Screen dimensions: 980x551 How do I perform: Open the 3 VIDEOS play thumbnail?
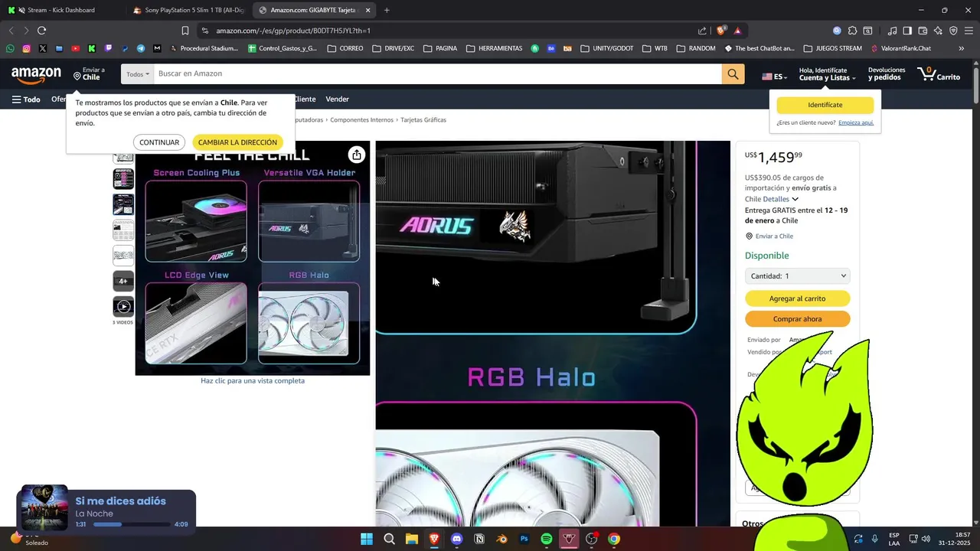123,307
